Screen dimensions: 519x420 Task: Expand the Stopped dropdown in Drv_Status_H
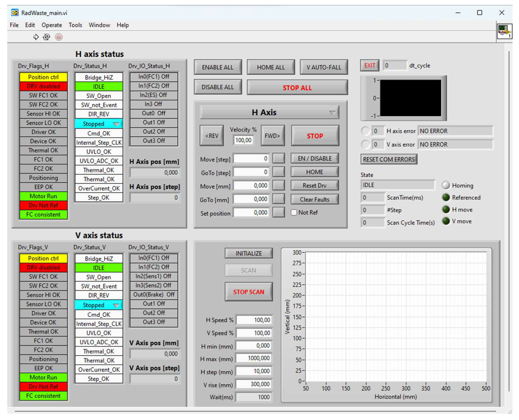pyautogui.click(x=116, y=124)
